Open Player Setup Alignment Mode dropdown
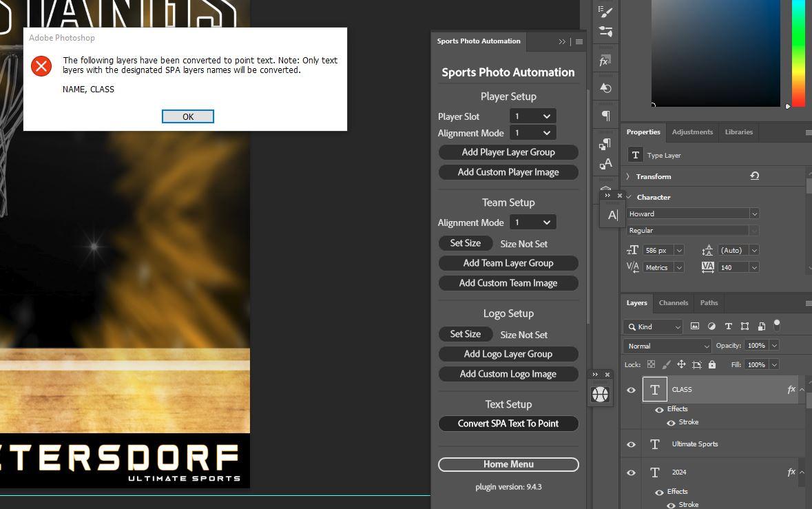This screenshot has height=509, width=812. 533,132
